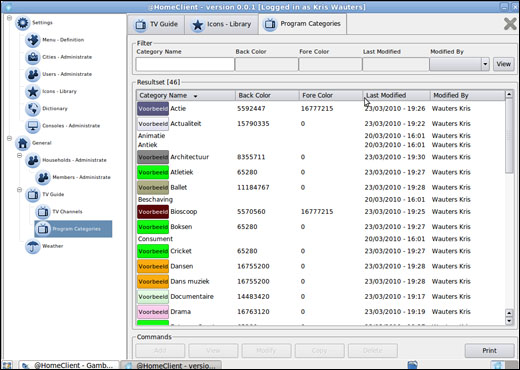Collapse the TV Guide tree node

pos(19,190)
